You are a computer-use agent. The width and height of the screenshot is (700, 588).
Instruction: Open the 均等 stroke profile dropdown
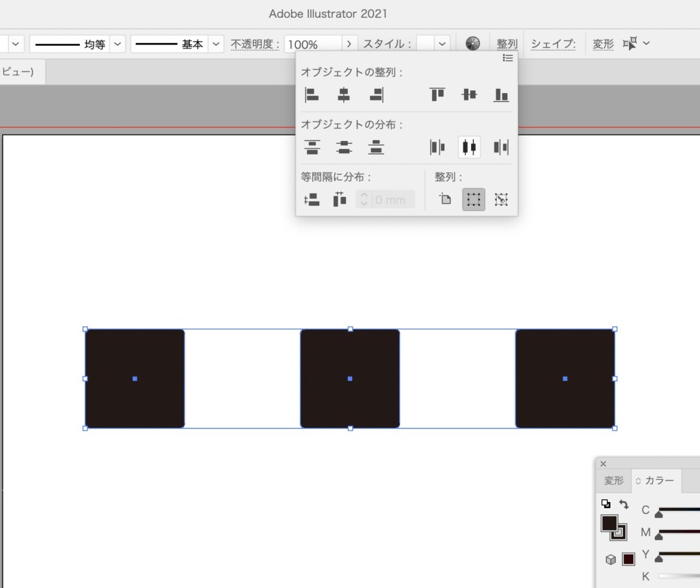click(118, 44)
